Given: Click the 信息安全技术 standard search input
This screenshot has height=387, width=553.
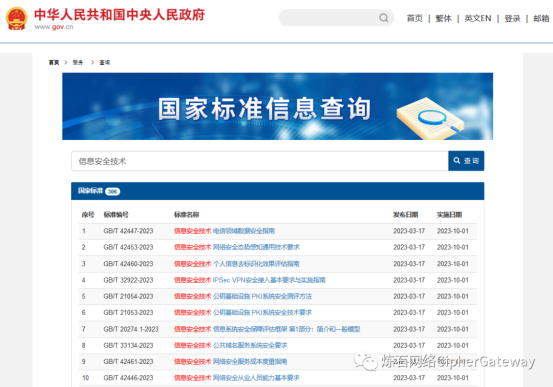Looking at the screenshot, I should point(260,161).
